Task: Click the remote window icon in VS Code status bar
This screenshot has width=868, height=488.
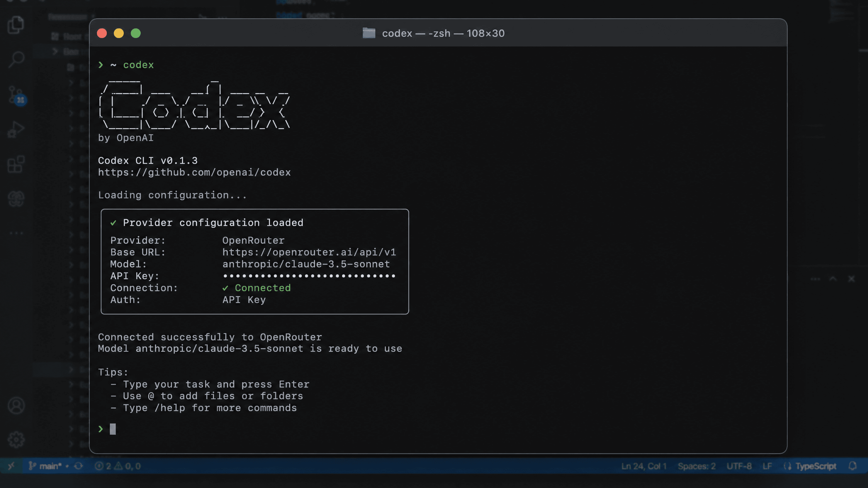Action: pyautogui.click(x=11, y=466)
